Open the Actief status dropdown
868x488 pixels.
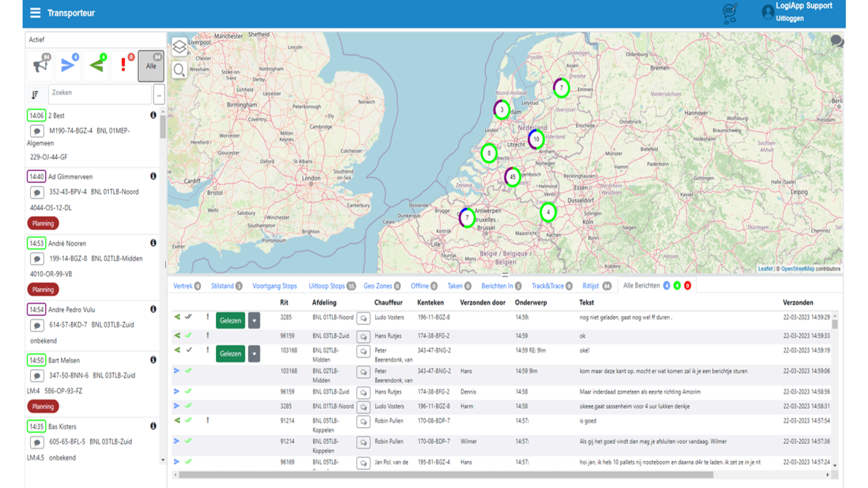(95, 40)
